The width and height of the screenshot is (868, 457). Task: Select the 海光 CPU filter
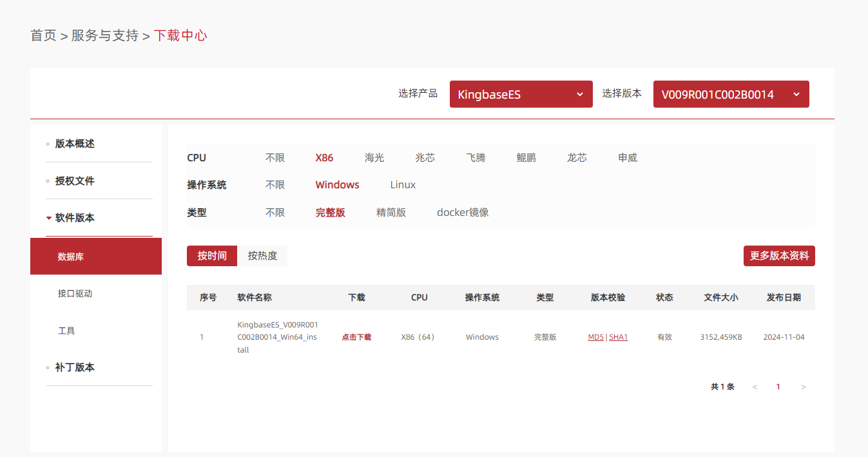(x=374, y=157)
